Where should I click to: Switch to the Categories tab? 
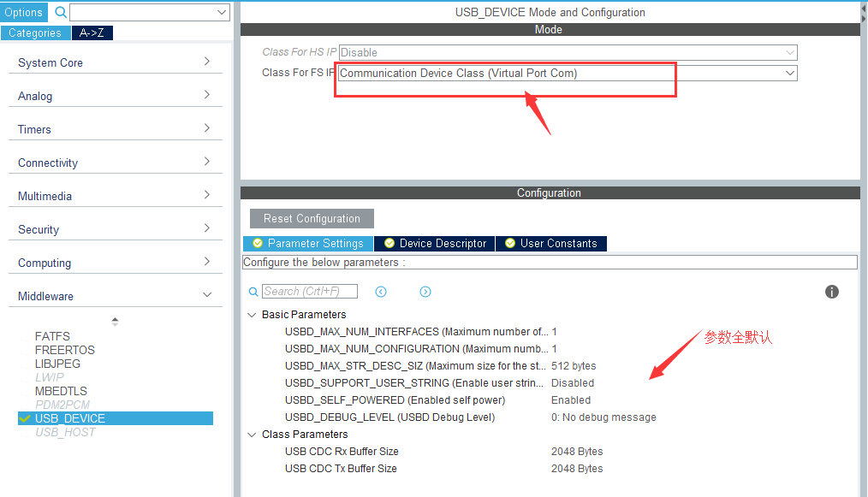click(x=35, y=33)
